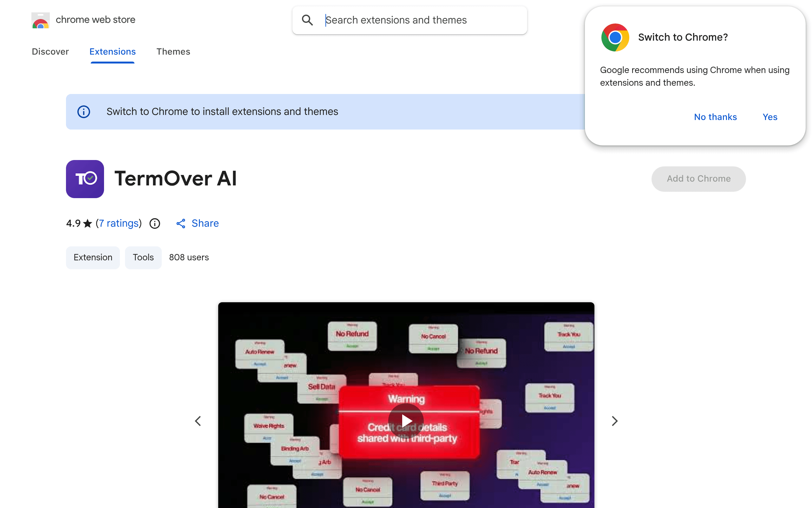Click the Share text link
The height and width of the screenshot is (508, 812).
coord(205,224)
